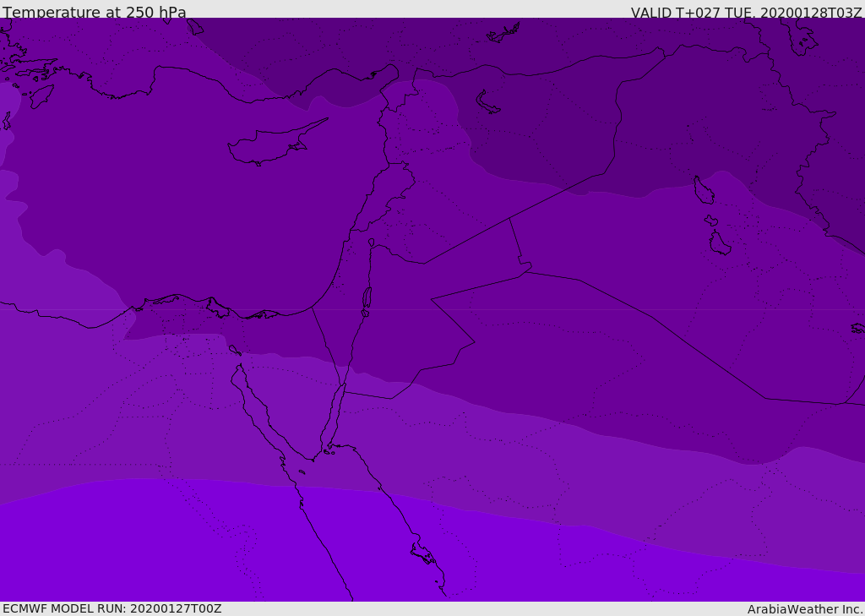
Task: Click the 'ECMWF MODEL RUN: 20200127T00Z' label
Action: [112, 609]
